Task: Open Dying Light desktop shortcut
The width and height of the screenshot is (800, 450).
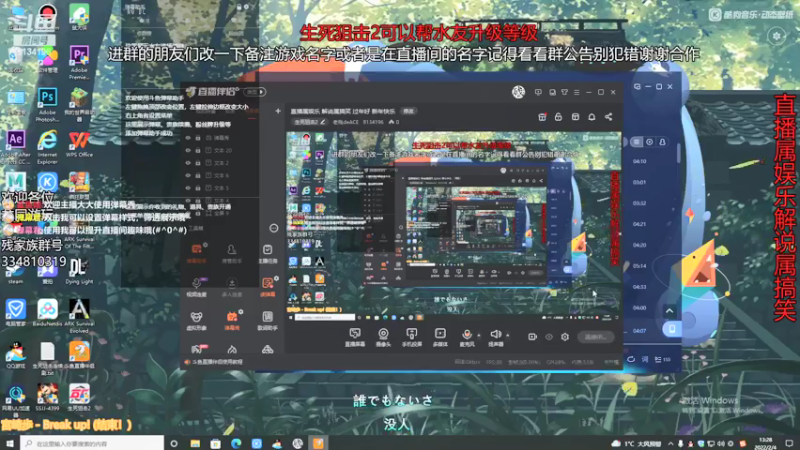Action: coord(79,271)
